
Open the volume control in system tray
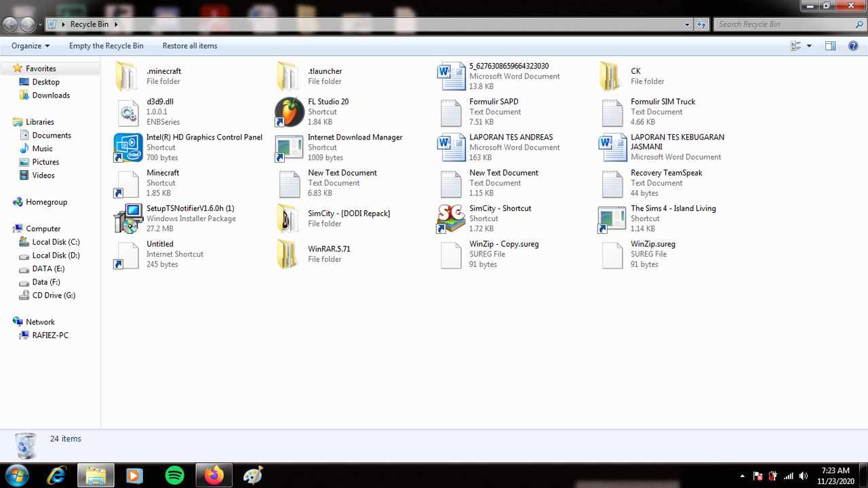804,476
